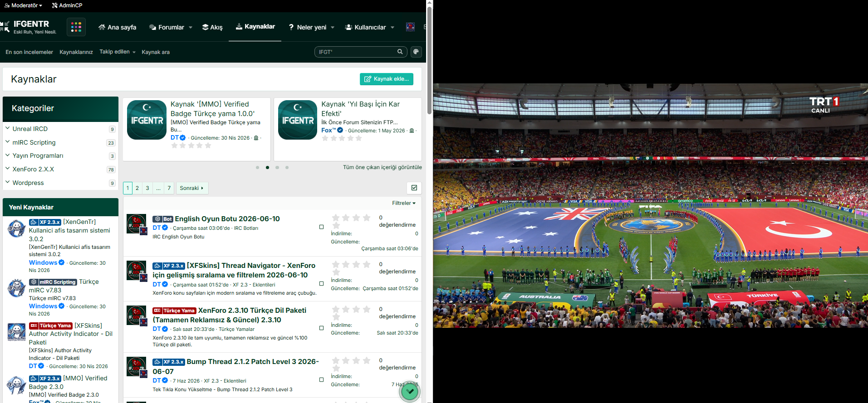Open the Fox™ author link in featured card
This screenshot has height=403, width=868.
(329, 130)
